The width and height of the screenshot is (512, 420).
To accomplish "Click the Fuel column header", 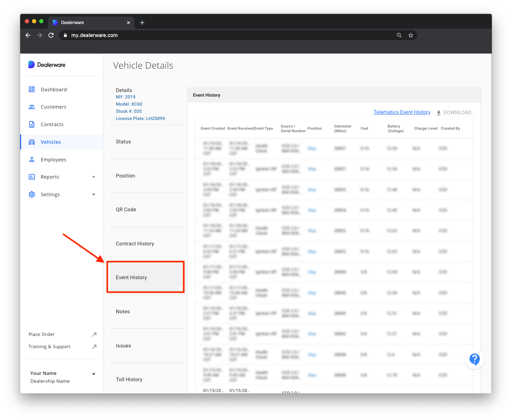I will 364,128.
